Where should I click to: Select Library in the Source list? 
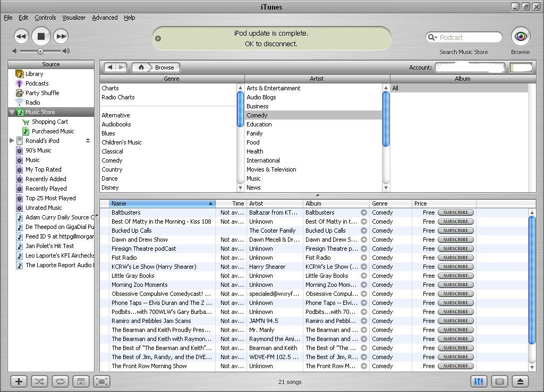pos(51,74)
